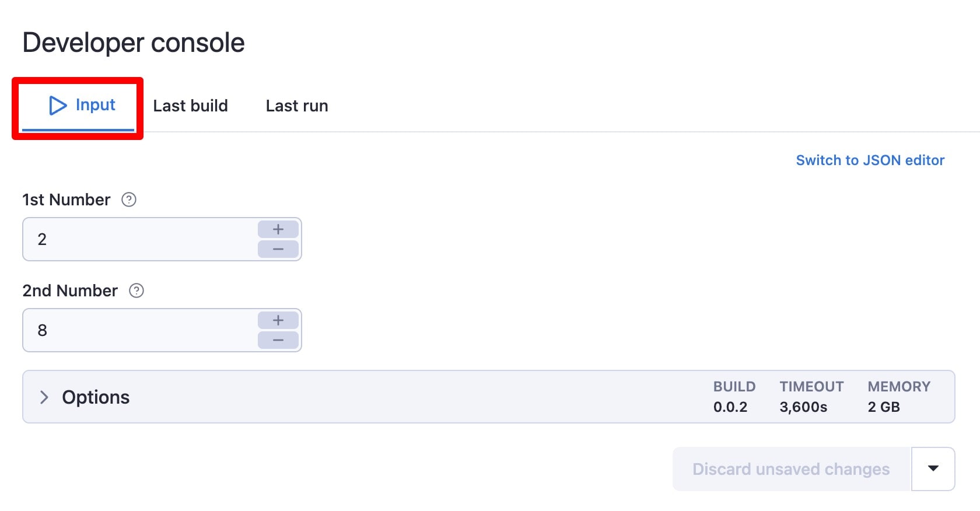980x511 pixels.
Task: Click the Options section title text
Action: (96, 397)
